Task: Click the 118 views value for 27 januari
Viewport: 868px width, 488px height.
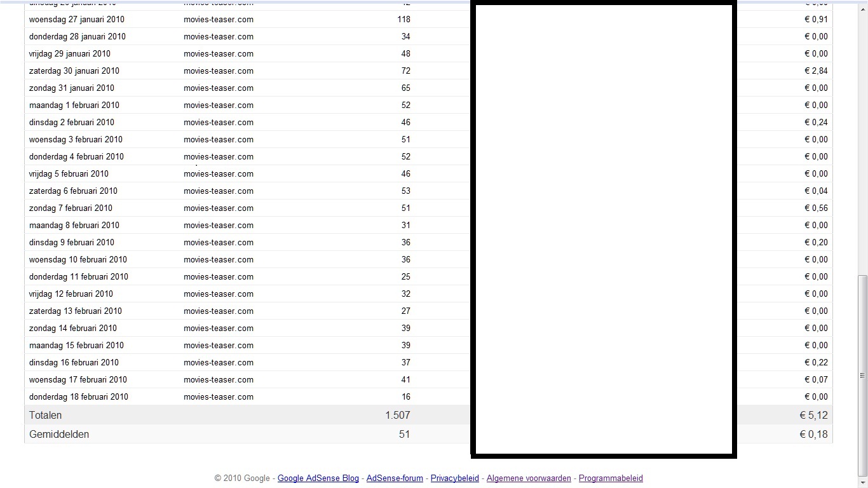Action: coord(403,19)
